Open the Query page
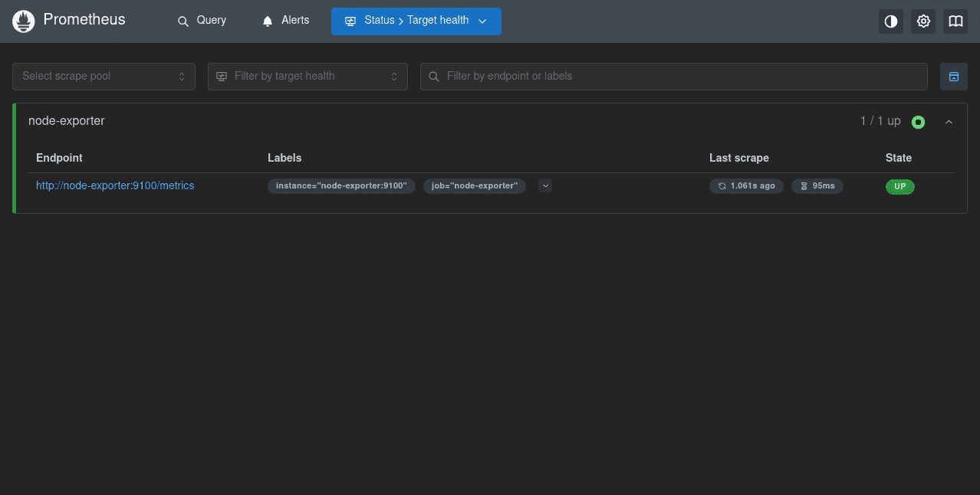The height and width of the screenshot is (495, 980). (x=202, y=21)
